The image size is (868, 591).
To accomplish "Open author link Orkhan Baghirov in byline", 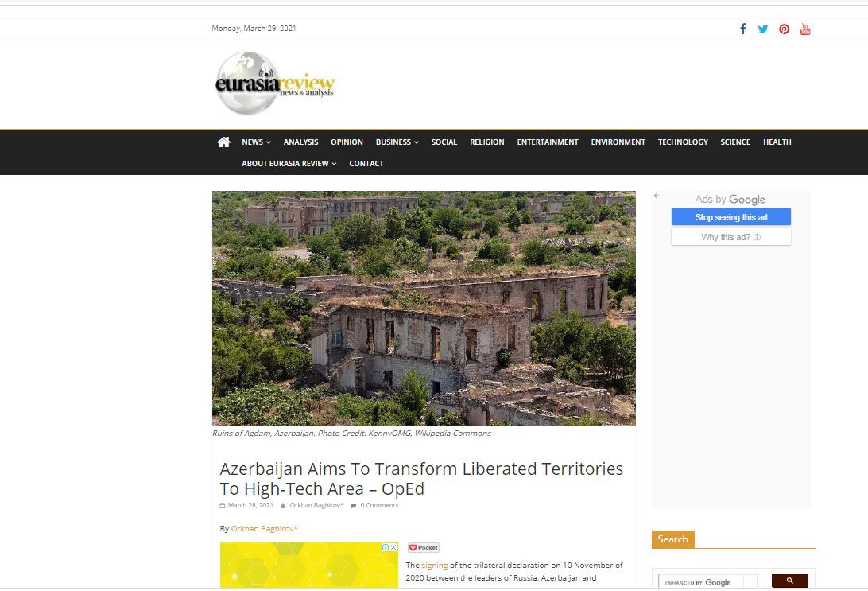I will click(264, 528).
